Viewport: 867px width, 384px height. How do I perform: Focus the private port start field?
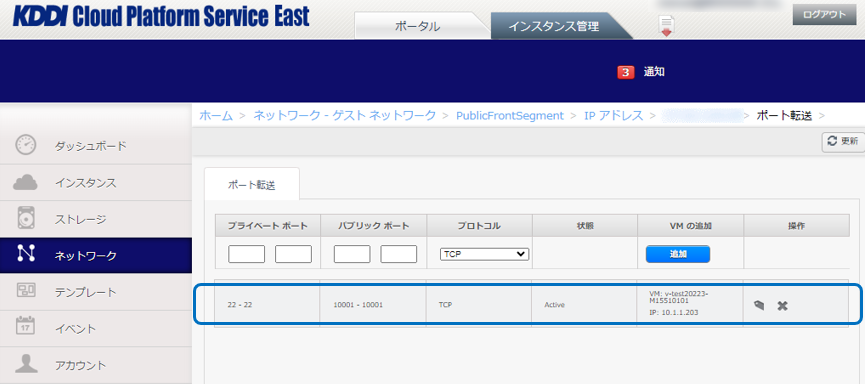coord(247,254)
